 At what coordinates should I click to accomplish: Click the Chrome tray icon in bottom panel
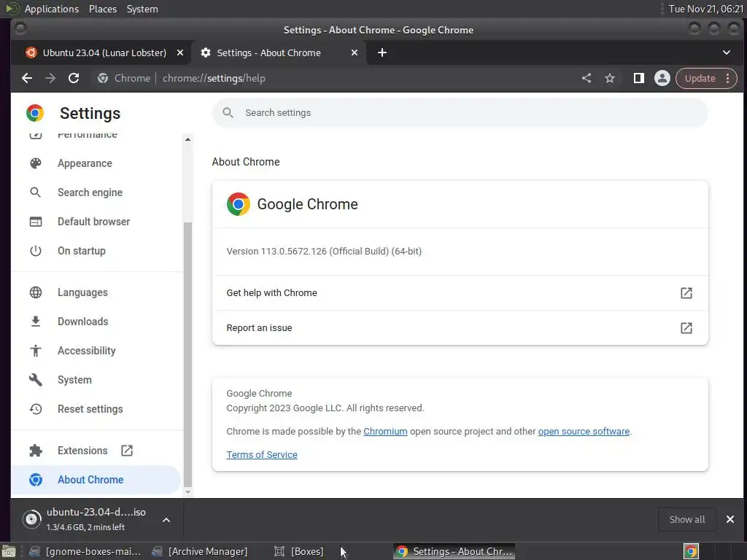pyautogui.click(x=691, y=551)
